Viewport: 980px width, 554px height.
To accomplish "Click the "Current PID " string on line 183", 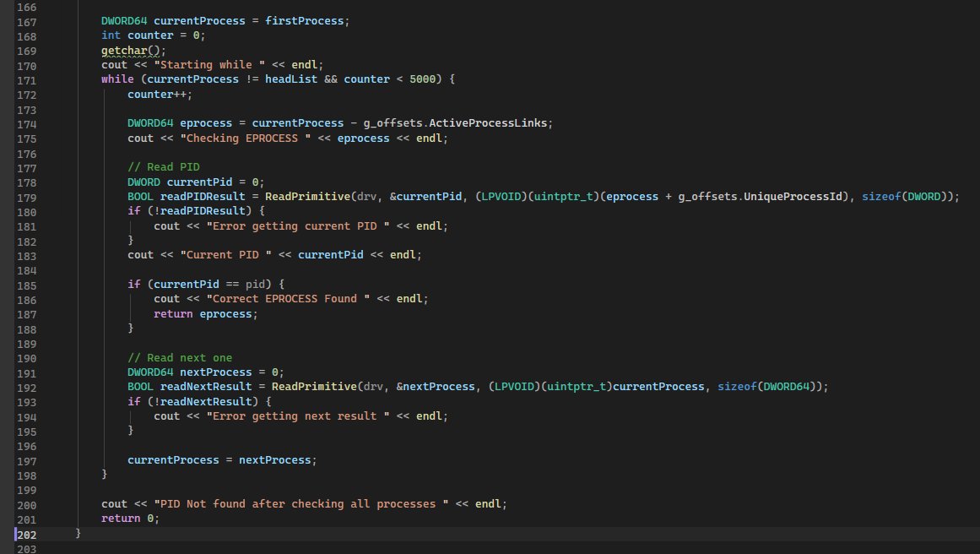I will tap(225, 254).
